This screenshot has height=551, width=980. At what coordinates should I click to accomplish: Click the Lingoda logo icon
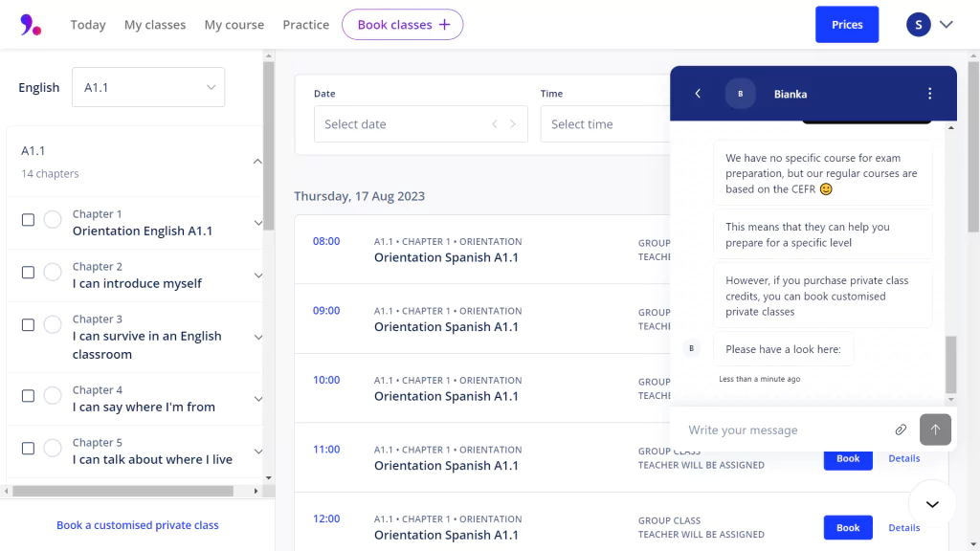(x=31, y=25)
